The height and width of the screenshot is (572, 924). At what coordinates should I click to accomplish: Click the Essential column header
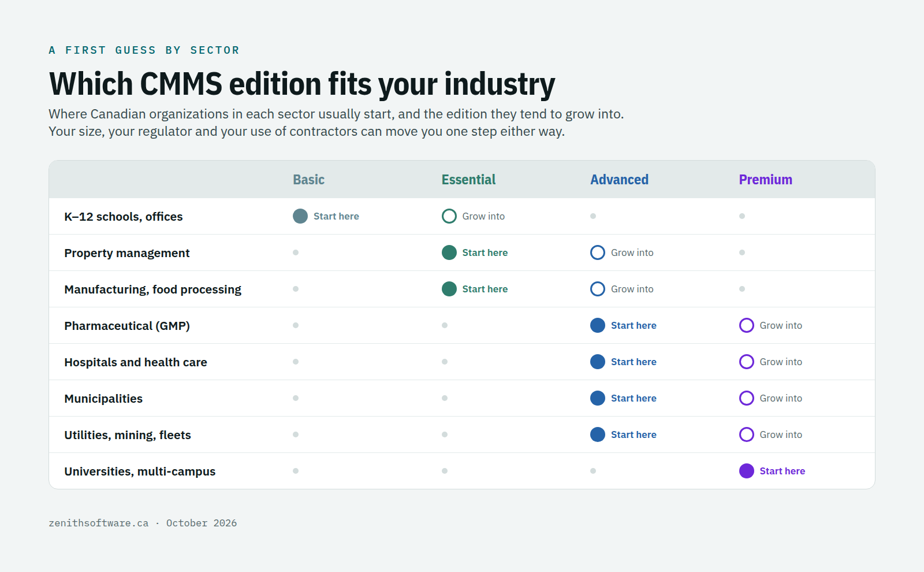pos(468,180)
